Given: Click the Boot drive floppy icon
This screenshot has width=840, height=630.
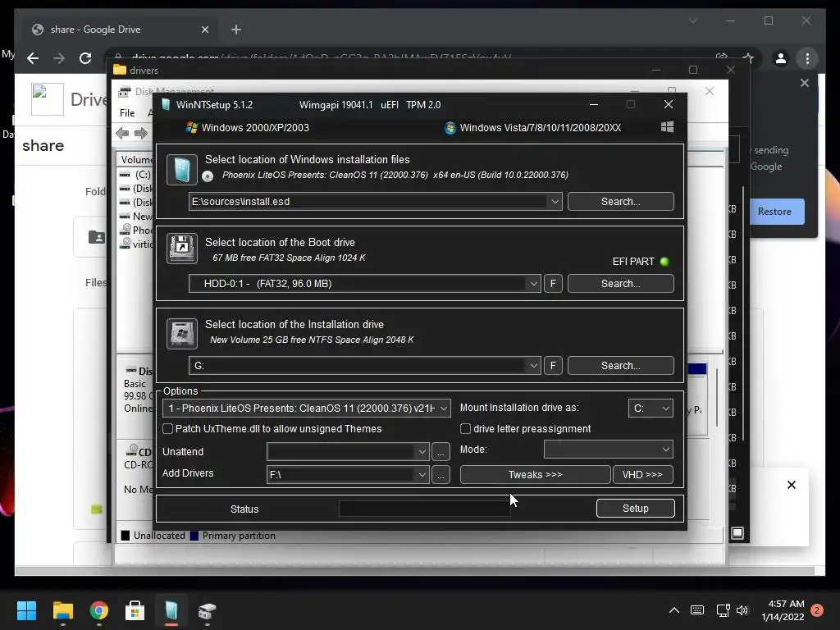Looking at the screenshot, I should click(x=181, y=248).
